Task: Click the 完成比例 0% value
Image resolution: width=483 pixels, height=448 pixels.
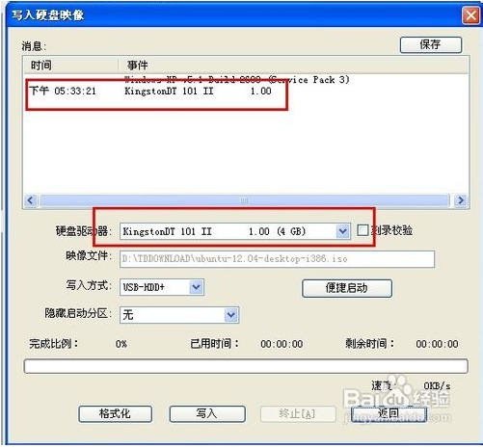Action: tap(121, 344)
